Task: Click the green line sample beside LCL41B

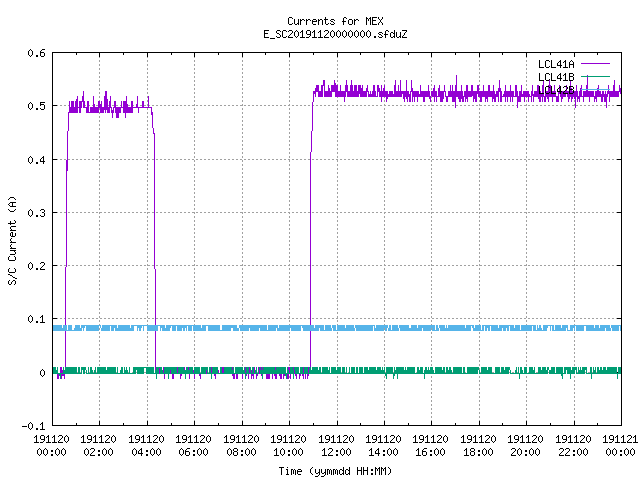Action: (x=595, y=76)
